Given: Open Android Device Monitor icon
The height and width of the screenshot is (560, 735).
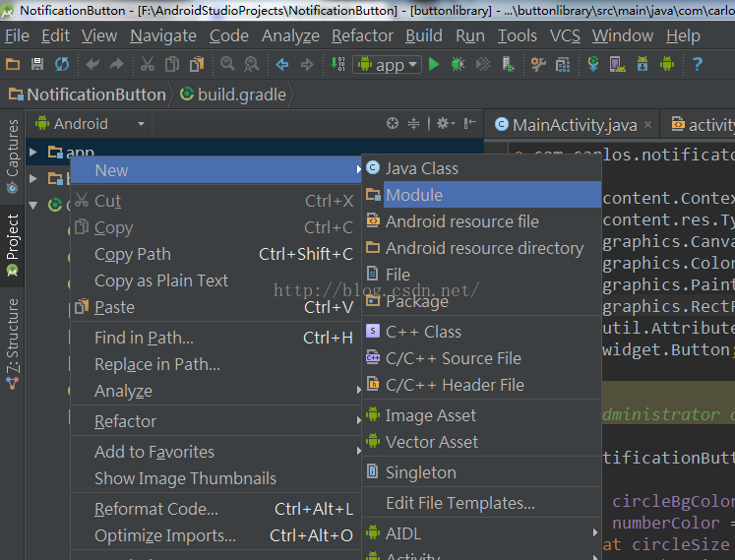Looking at the screenshot, I should 666,64.
